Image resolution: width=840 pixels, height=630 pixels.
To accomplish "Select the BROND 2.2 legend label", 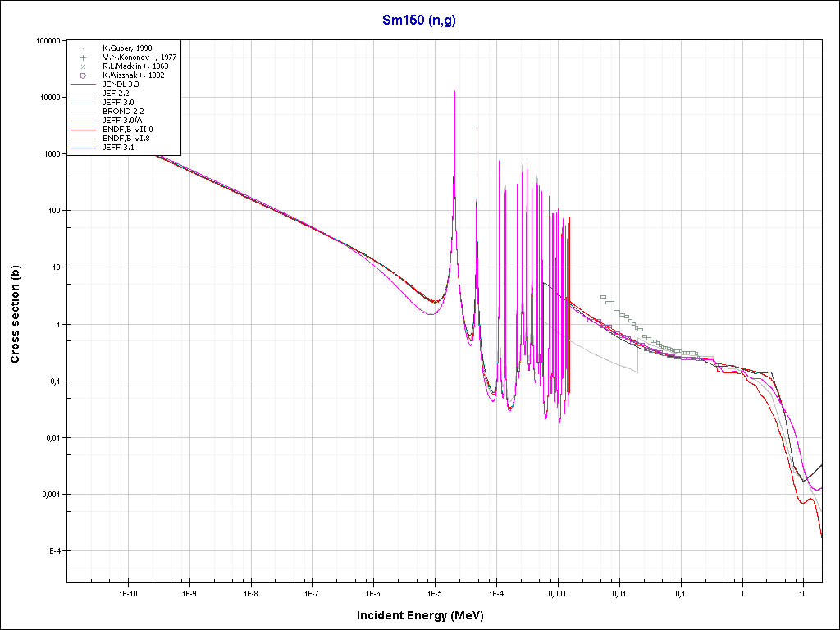I will pyautogui.click(x=123, y=112).
